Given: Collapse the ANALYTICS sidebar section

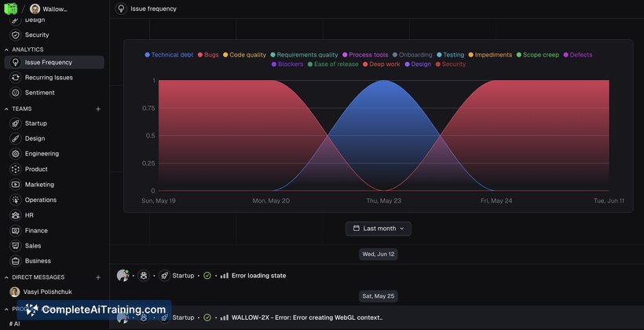Looking at the screenshot, I should pyautogui.click(x=6, y=49).
